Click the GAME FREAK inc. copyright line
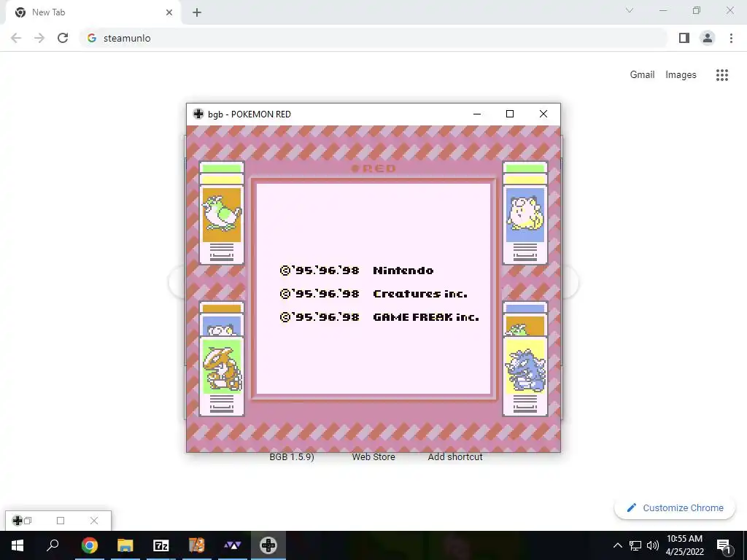Viewport: 747px width, 560px height. 379,317
